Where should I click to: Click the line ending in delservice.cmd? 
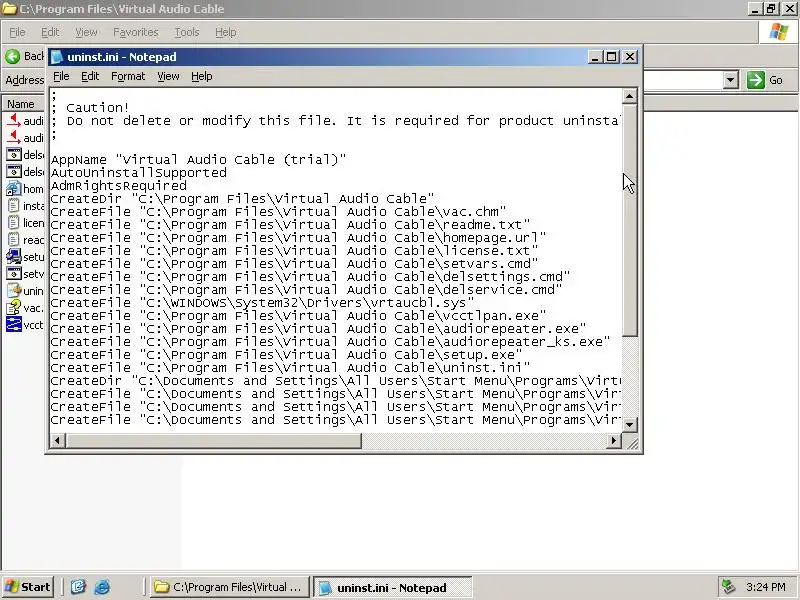pyautogui.click(x=306, y=290)
